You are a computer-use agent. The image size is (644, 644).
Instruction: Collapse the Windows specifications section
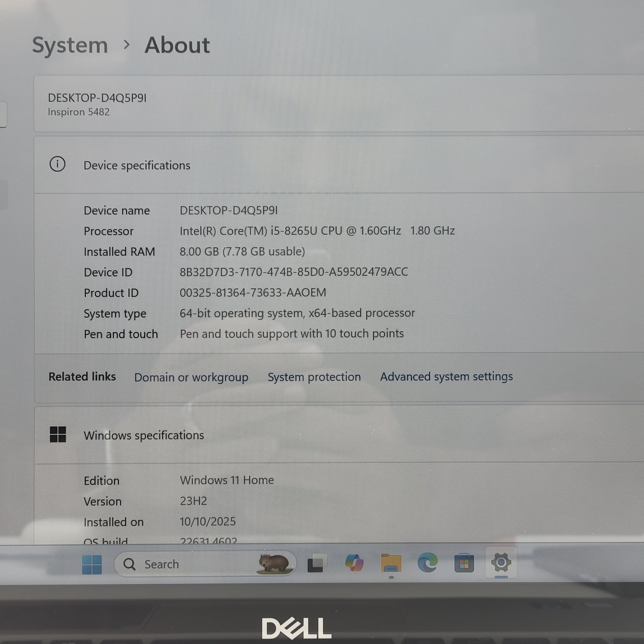144,435
